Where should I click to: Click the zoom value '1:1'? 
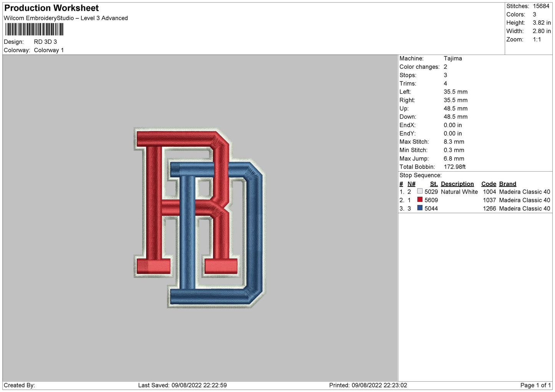537,40
